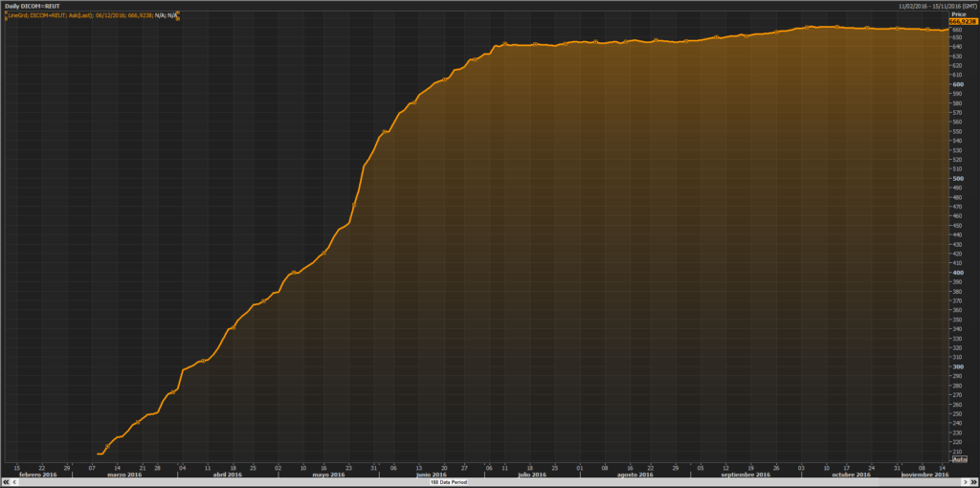Jump to chart start with double-left arrow
The width and height of the screenshot is (980, 488).
click(x=6, y=481)
